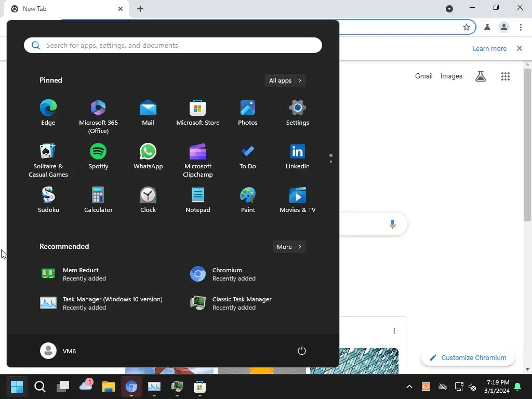Open the VM6 user account menu
The height and width of the screenshot is (399, 532).
pyautogui.click(x=58, y=351)
